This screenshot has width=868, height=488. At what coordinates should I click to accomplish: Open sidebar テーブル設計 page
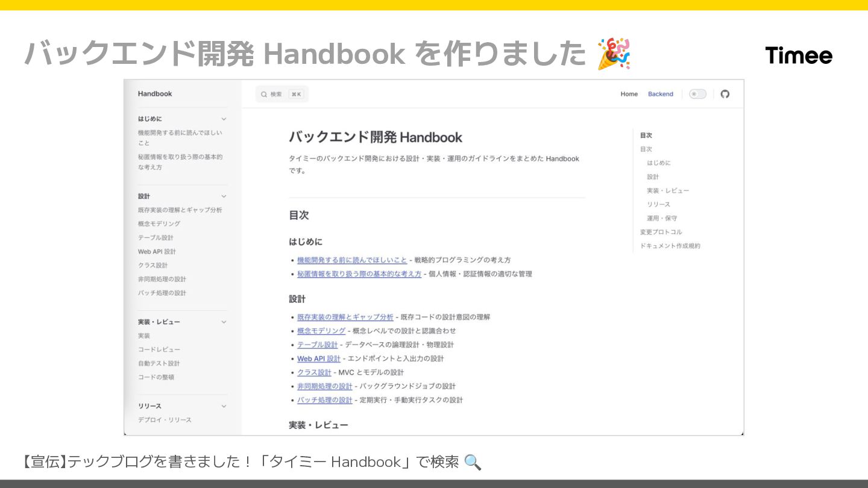click(x=156, y=238)
